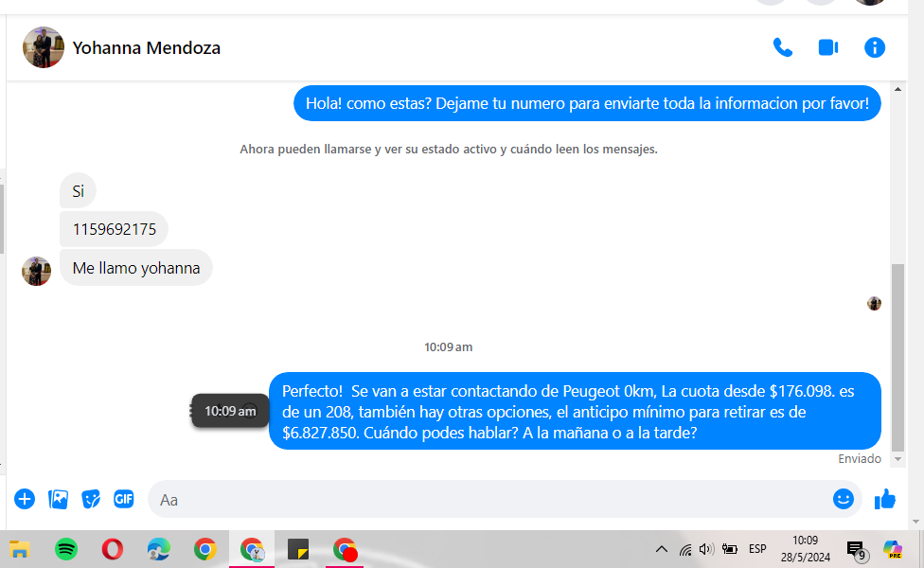Click the 'Enviado' status text
Screen dimensions: 924x568
tap(860, 459)
